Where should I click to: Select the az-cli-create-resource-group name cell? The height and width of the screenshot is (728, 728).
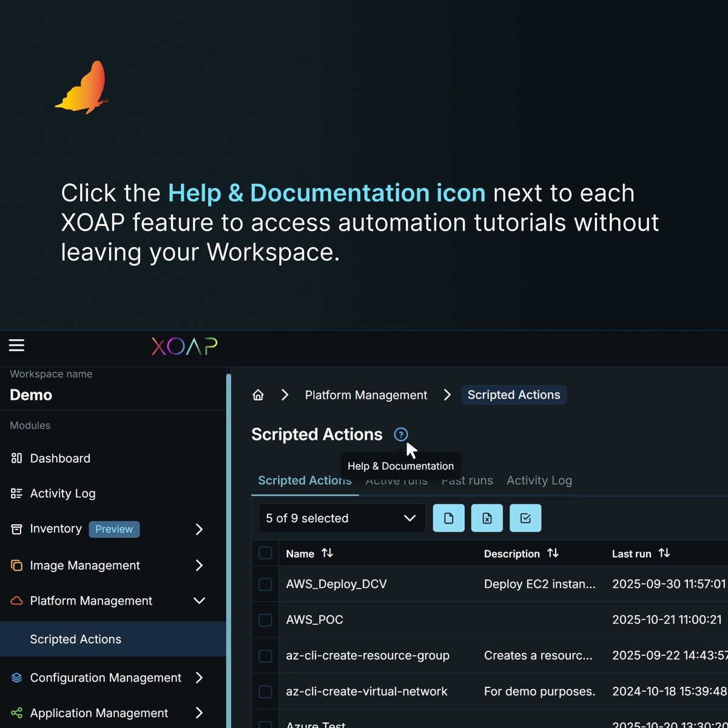pos(368,656)
